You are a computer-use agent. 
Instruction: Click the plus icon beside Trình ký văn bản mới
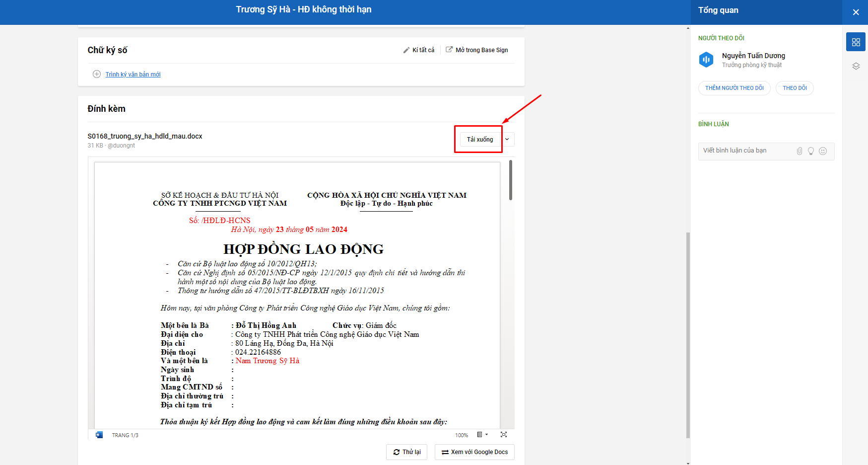[97, 75]
